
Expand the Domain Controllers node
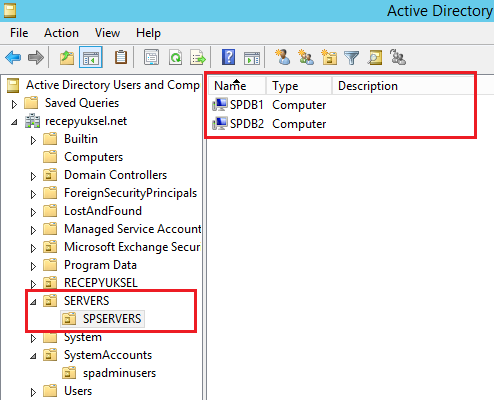click(33, 176)
